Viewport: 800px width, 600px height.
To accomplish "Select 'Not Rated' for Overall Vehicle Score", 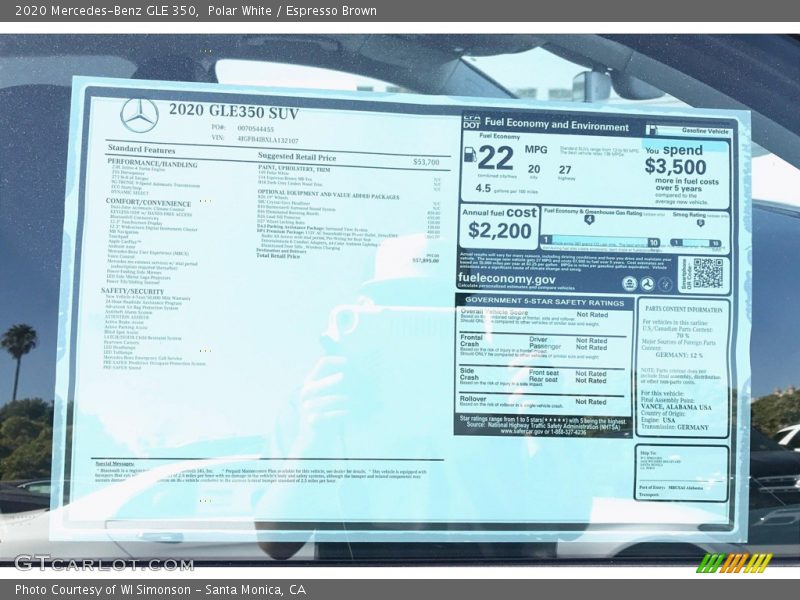I will pos(592,315).
